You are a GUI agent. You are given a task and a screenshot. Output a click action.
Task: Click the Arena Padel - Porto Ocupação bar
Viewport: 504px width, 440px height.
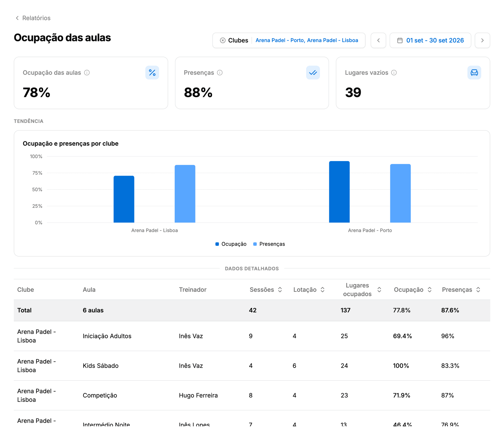[x=339, y=192]
